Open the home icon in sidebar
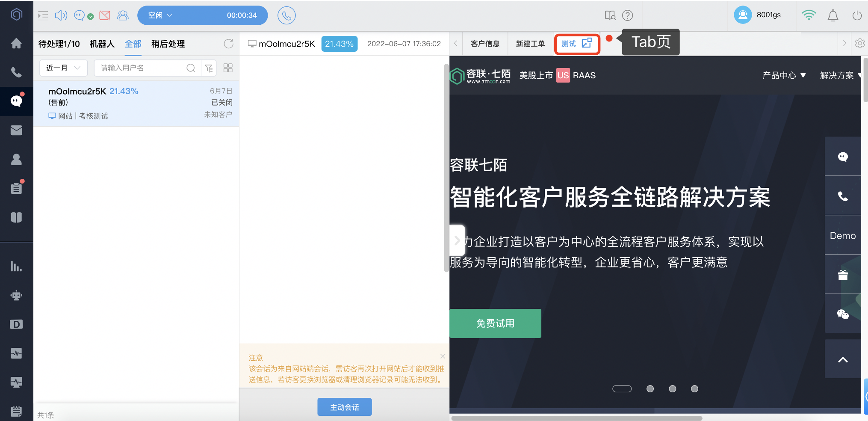This screenshot has height=421, width=868. (16, 43)
